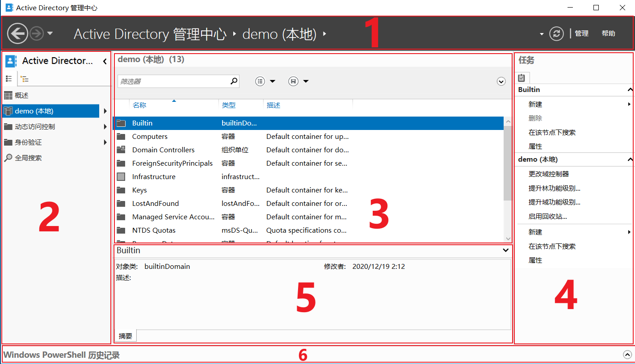Open the 全局搜索 global search item

pos(28,158)
